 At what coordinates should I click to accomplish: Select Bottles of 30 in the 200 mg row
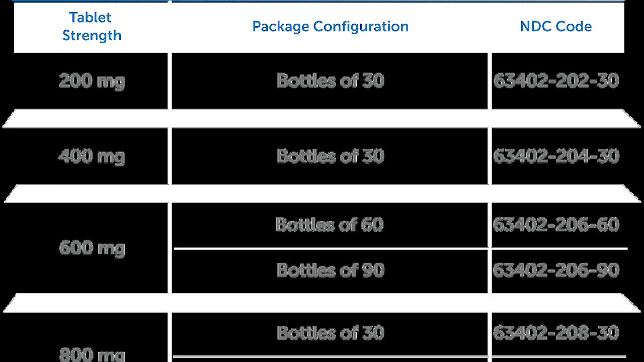330,81
